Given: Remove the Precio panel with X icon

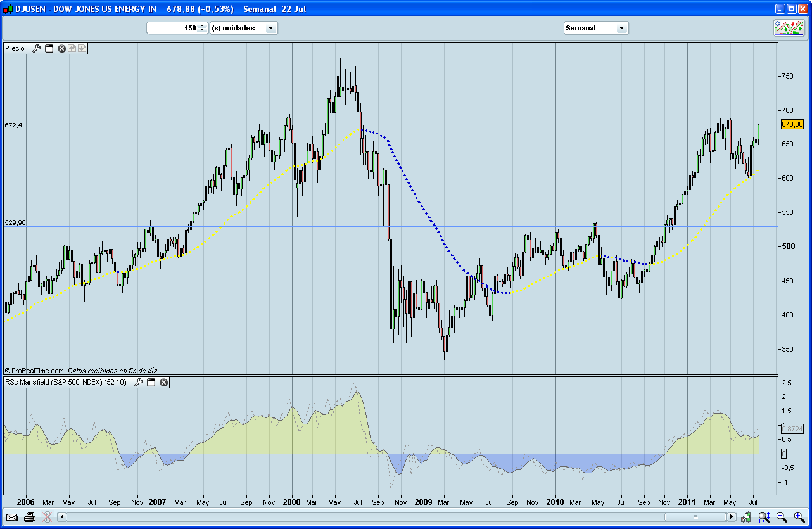Looking at the screenshot, I should coord(62,49).
